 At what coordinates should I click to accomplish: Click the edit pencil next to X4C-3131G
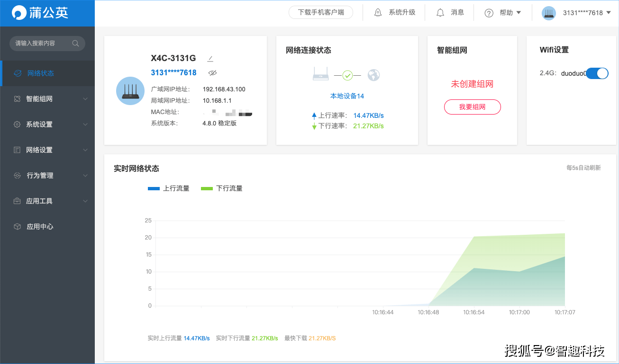coord(210,59)
